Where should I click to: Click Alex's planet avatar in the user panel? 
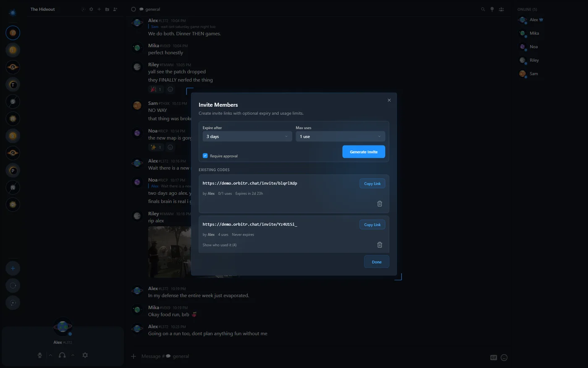pos(63,327)
